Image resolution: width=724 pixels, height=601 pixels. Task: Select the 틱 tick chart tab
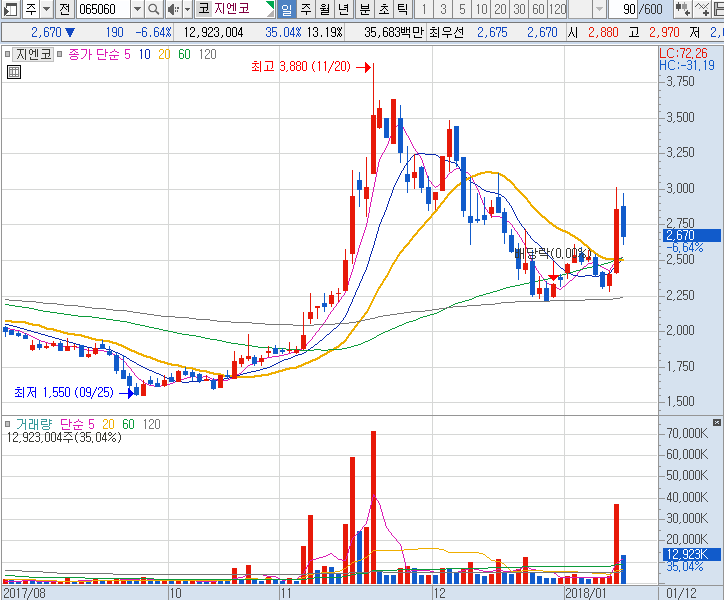click(401, 9)
